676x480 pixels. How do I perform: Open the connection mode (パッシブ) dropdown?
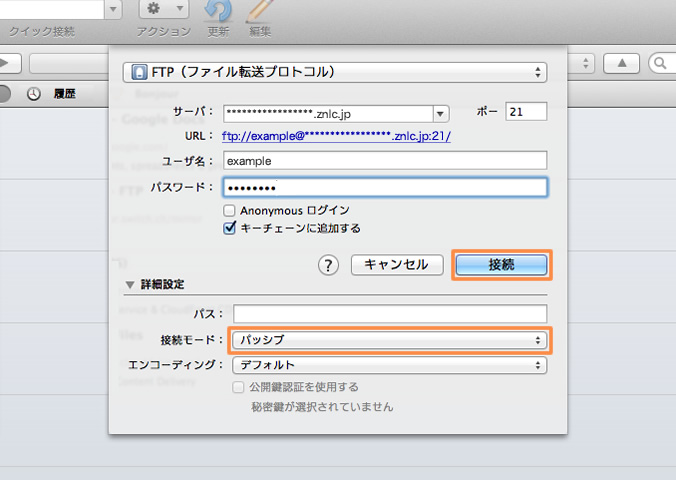pos(390,340)
